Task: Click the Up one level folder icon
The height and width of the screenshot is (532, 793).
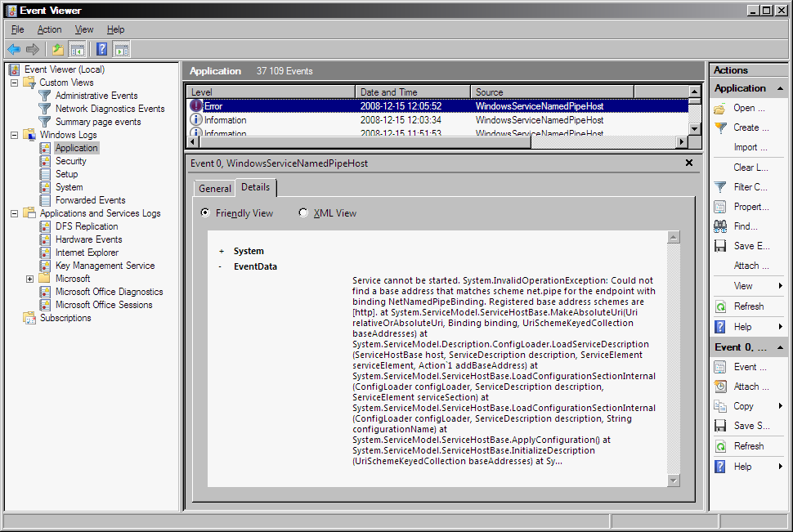Action: (x=58, y=49)
